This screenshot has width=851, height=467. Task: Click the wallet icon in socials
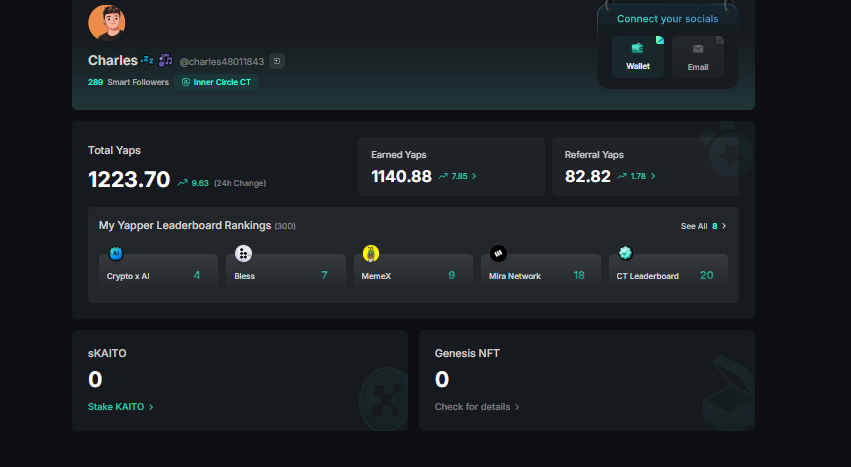coord(637,48)
